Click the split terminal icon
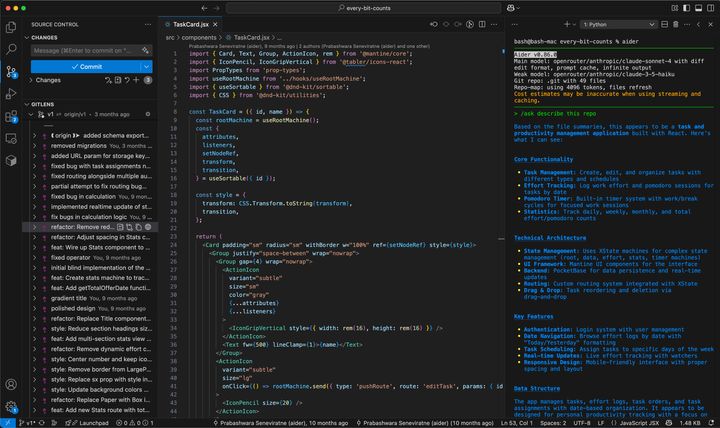Screen dimensions: 720x428 tap(664, 24)
